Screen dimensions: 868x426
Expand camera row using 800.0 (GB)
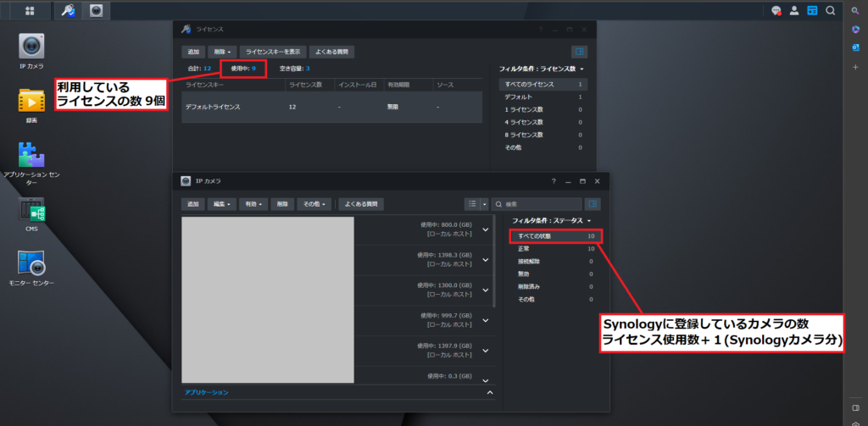[486, 230]
